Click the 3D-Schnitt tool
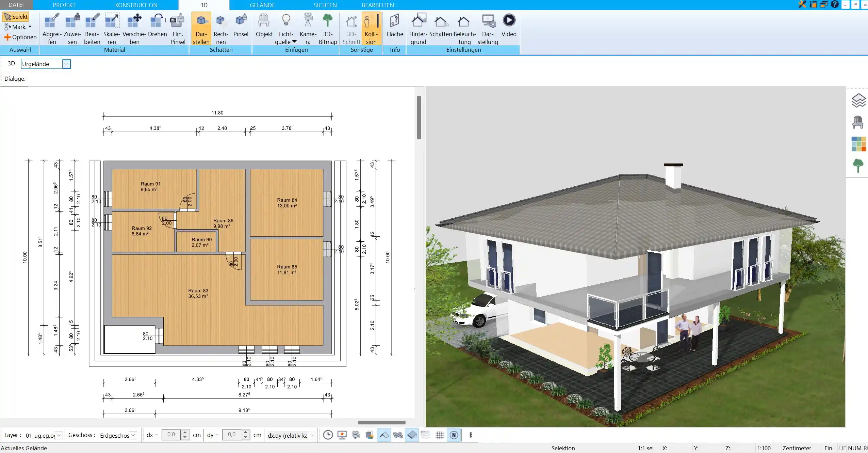The width and height of the screenshot is (868, 453). (351, 29)
